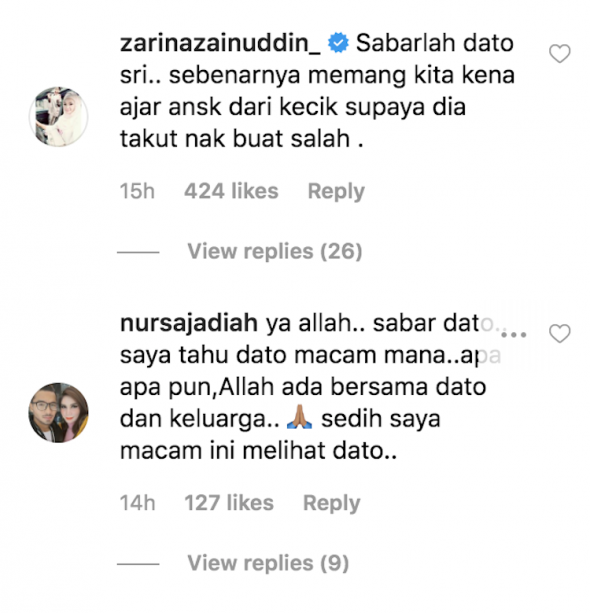Open the zarinazainuddin_ username link
590x613 pixels.
pos(220,44)
